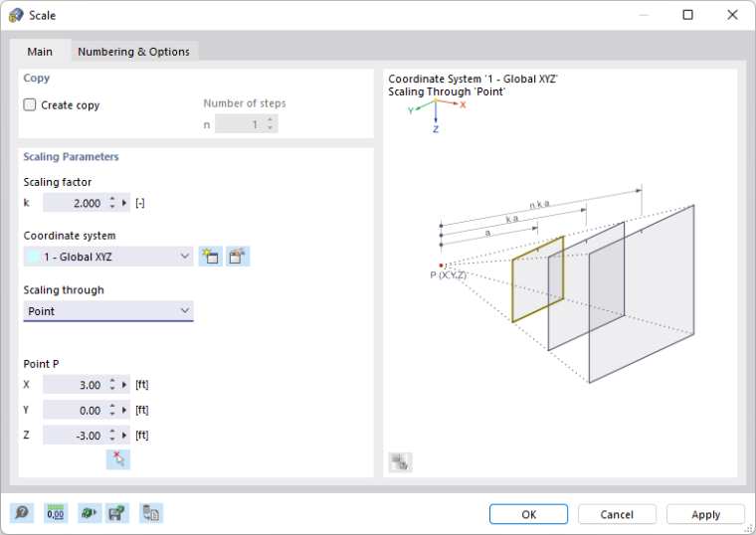Screen dimensions: 756x535
Task: Click the graphic view toggle icon under diagram
Action: tap(400, 462)
